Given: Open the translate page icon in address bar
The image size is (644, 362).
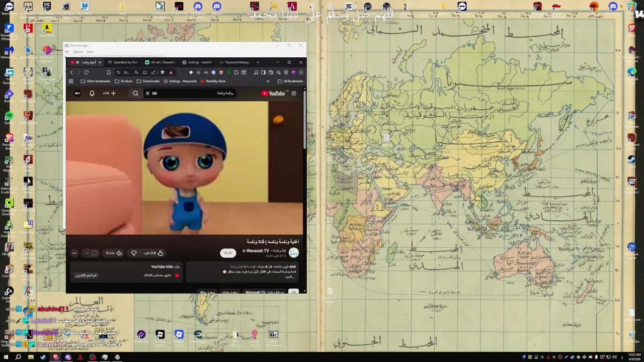Looking at the screenshot, I should click(136, 72).
